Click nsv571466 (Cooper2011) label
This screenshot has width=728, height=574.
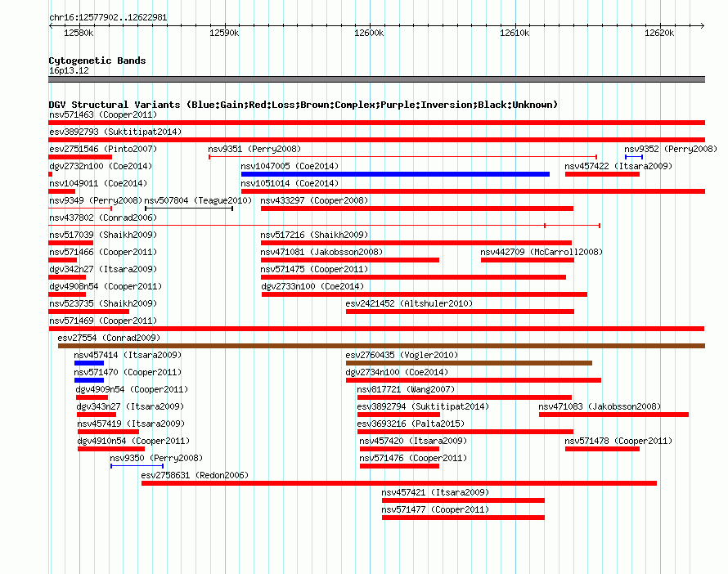(103, 252)
